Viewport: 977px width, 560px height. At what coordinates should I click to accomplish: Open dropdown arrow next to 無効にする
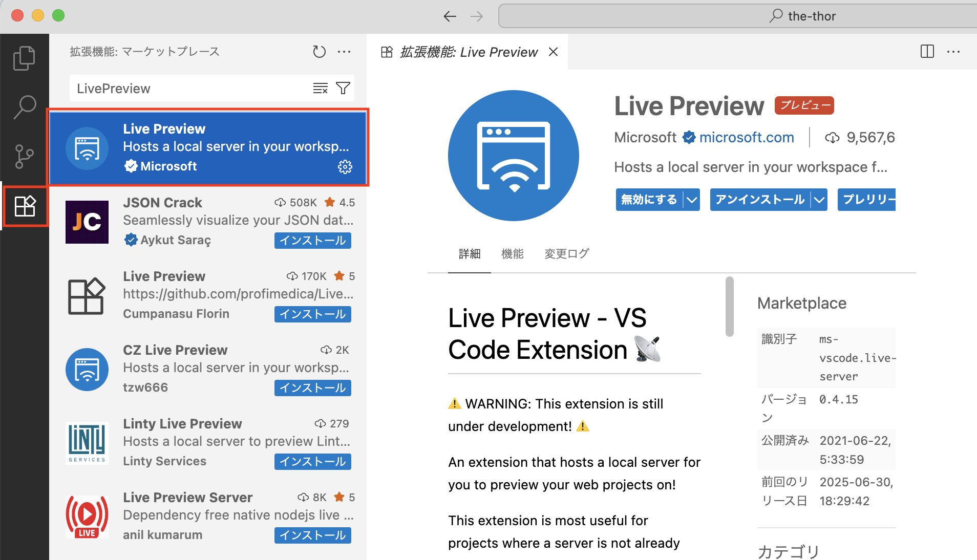pyautogui.click(x=692, y=200)
